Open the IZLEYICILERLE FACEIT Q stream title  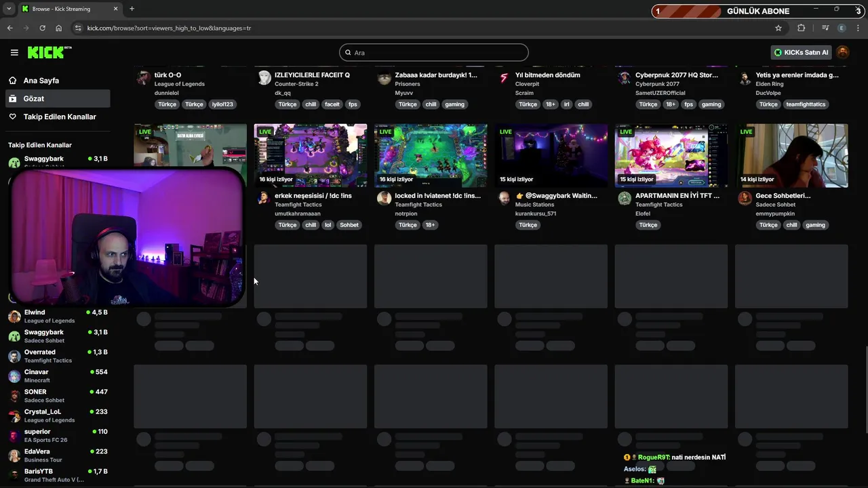pos(312,75)
